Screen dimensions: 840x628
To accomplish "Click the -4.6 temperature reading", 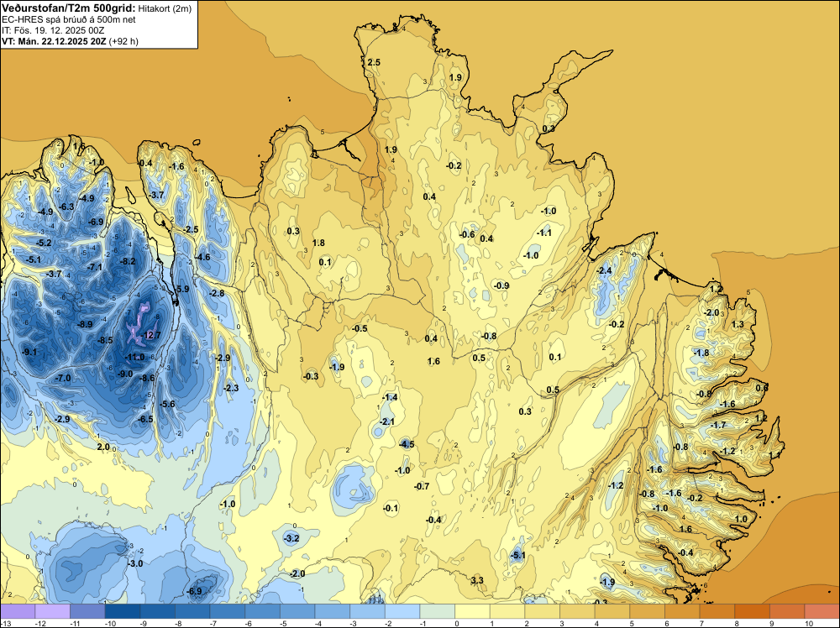I will (x=202, y=257).
